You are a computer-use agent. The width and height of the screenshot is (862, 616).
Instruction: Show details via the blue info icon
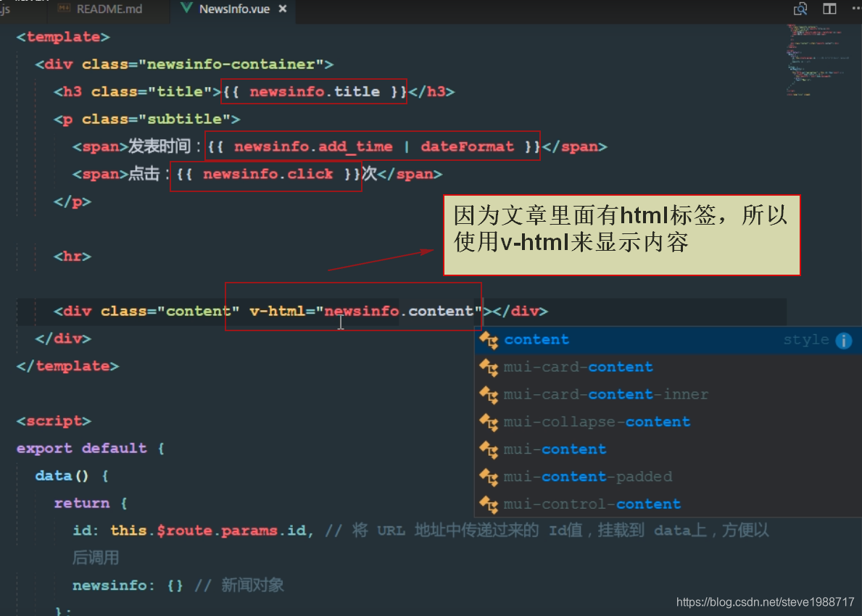coord(844,341)
